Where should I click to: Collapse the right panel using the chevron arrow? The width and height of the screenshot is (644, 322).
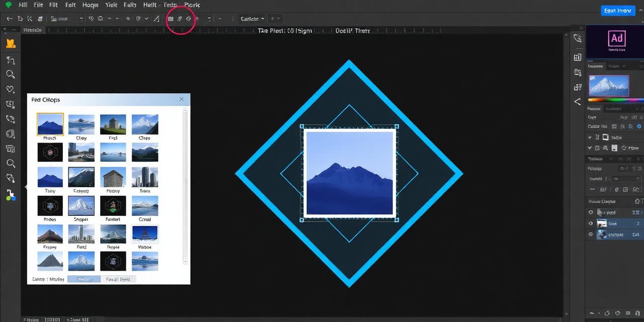pos(578,102)
